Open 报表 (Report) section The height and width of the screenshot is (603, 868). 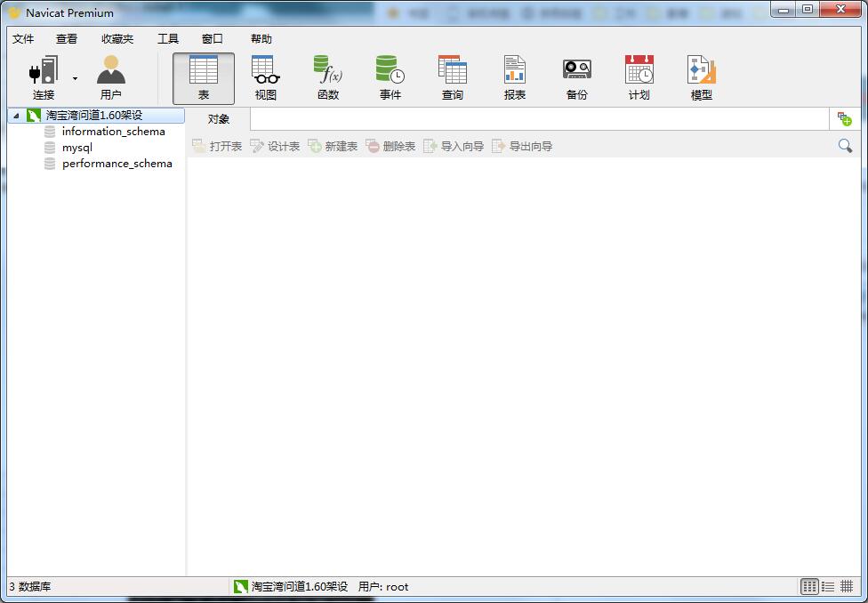coord(515,78)
